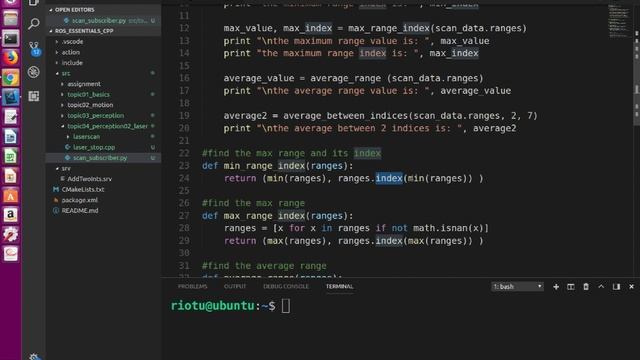
Task: Open AddTwoInts.srv file
Action: click(89, 179)
